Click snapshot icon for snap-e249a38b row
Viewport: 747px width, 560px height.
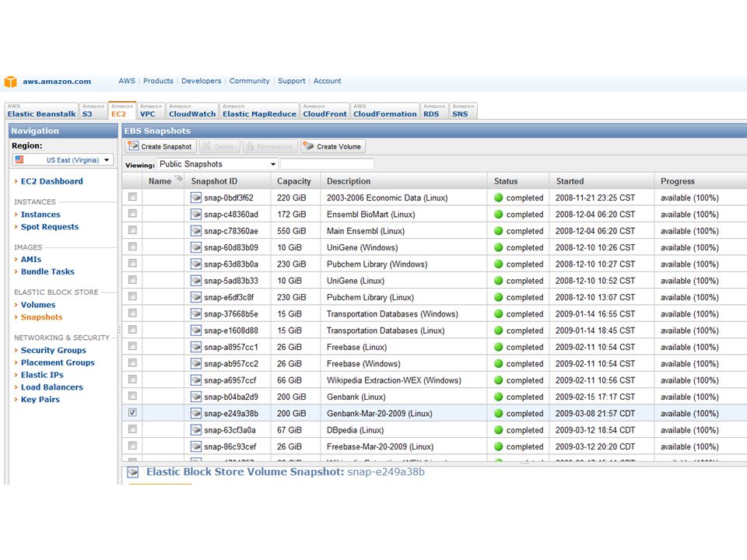pos(196,413)
